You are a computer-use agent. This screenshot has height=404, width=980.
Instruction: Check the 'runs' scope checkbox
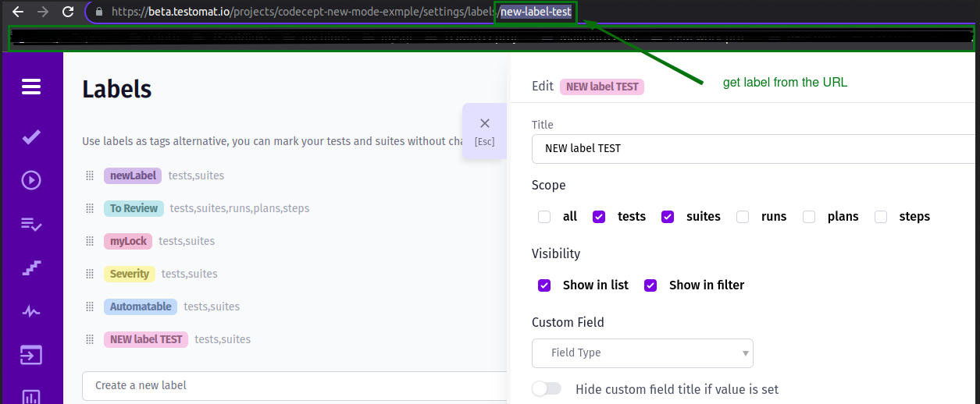click(743, 217)
